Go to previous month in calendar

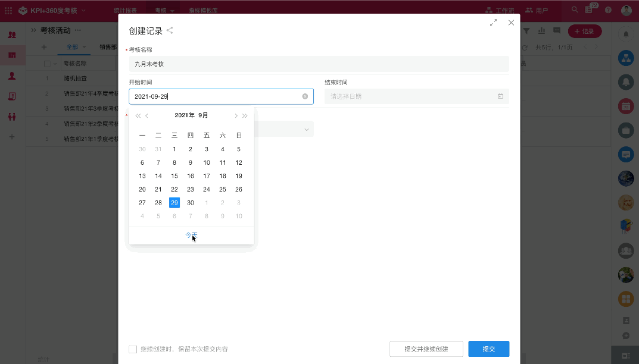147,116
